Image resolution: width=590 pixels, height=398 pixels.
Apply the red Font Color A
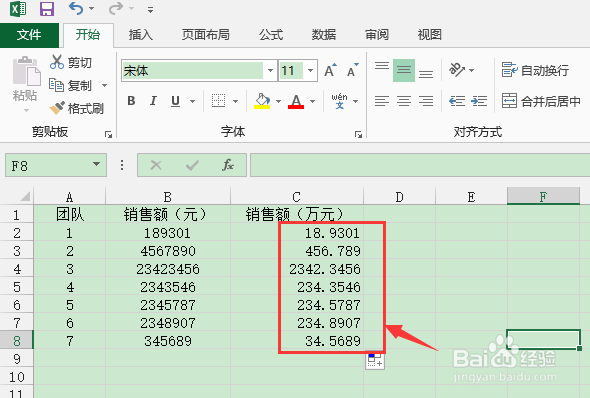(x=296, y=101)
